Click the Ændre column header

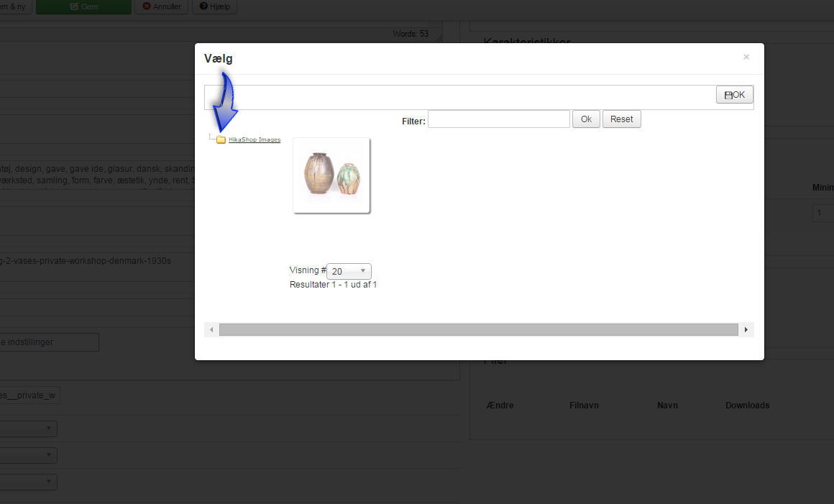(500, 405)
